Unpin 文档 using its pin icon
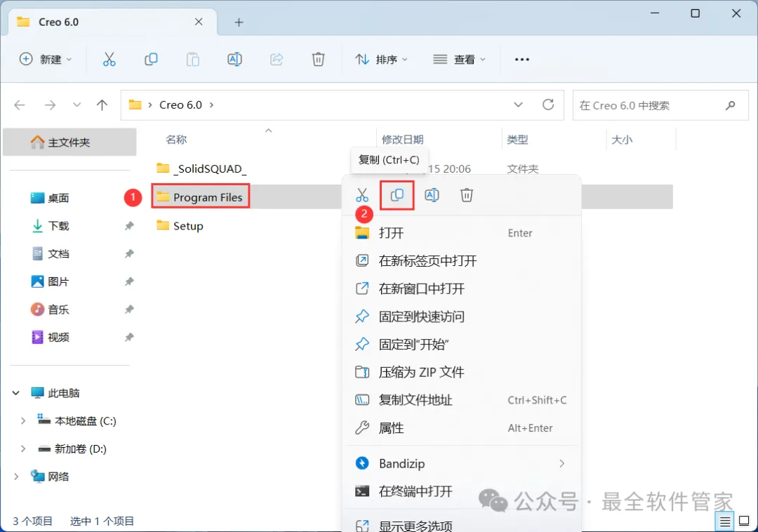 click(x=129, y=253)
